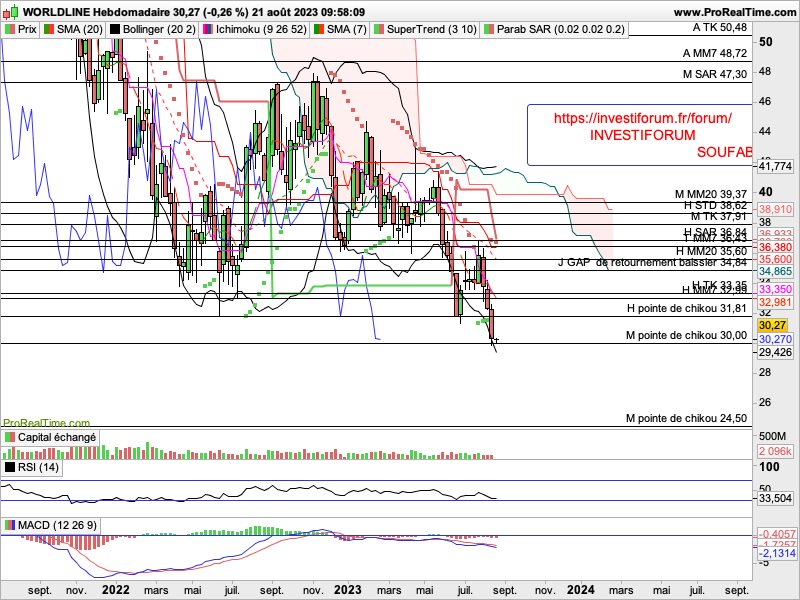Click the INVESTIFORUM text in the box
This screenshot has width=800, height=600.
click(x=642, y=135)
